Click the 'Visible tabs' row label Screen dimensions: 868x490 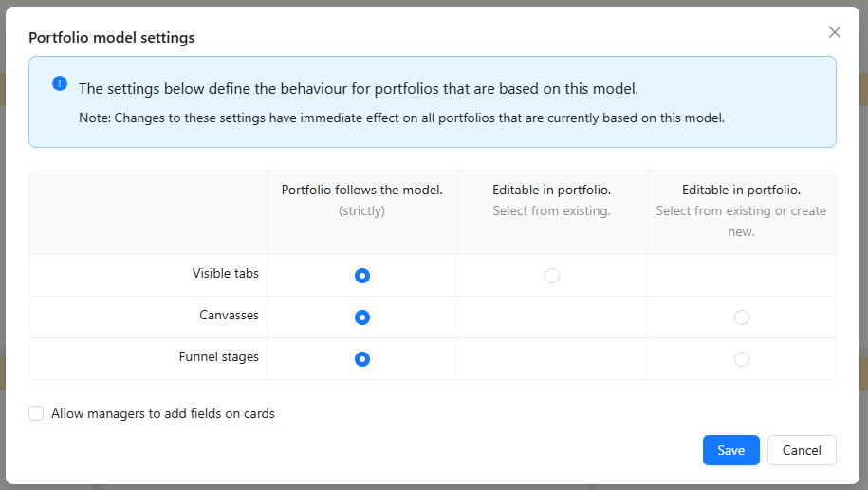226,273
